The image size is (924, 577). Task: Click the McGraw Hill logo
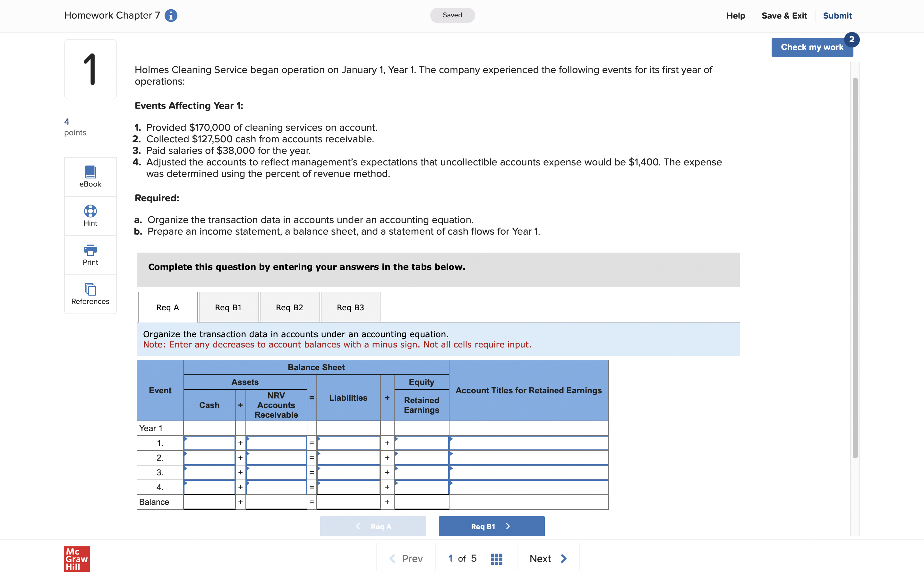tap(77, 559)
